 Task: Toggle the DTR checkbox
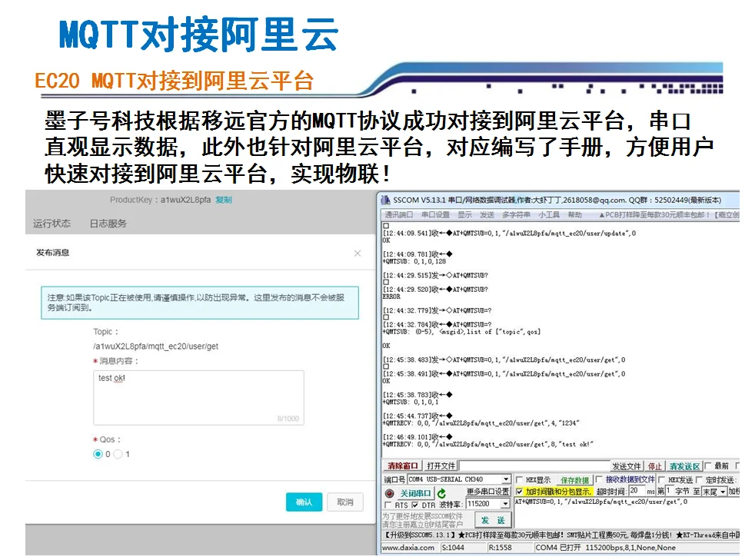415,505
